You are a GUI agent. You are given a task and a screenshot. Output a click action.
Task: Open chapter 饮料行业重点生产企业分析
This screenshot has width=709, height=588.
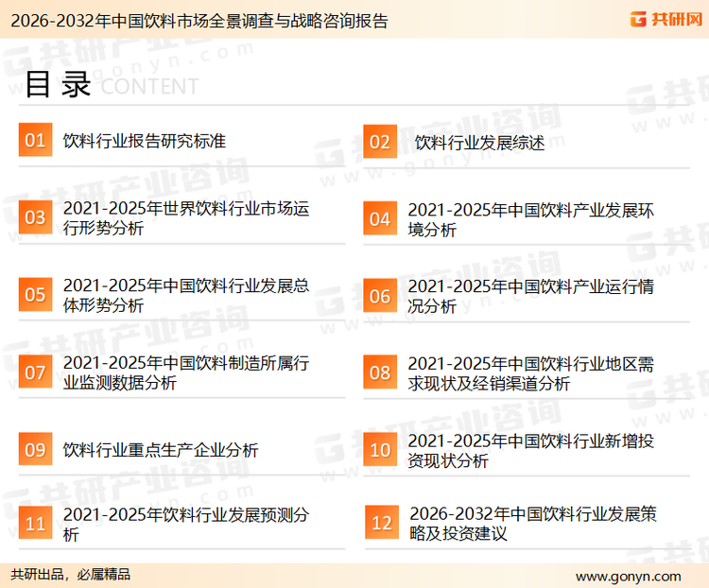click(x=161, y=450)
